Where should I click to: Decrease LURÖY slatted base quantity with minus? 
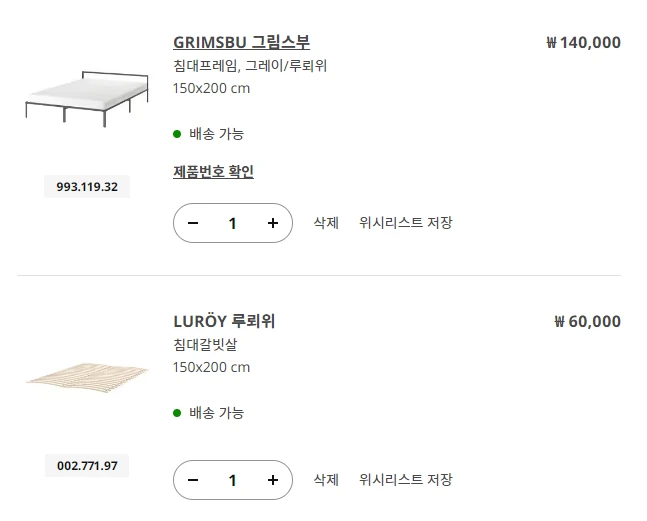click(193, 480)
